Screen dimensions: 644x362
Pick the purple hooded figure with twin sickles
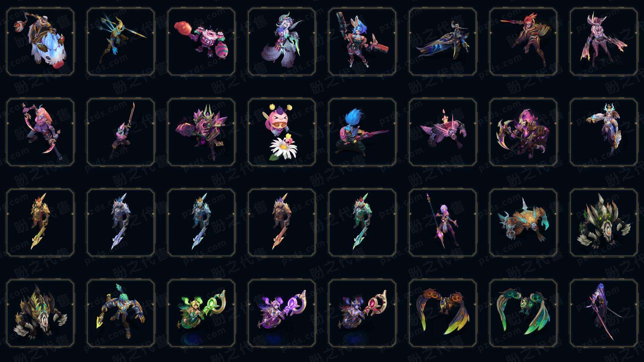(x=523, y=132)
